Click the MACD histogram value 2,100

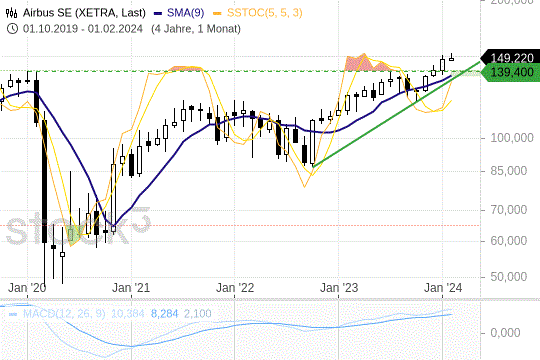click(x=198, y=313)
